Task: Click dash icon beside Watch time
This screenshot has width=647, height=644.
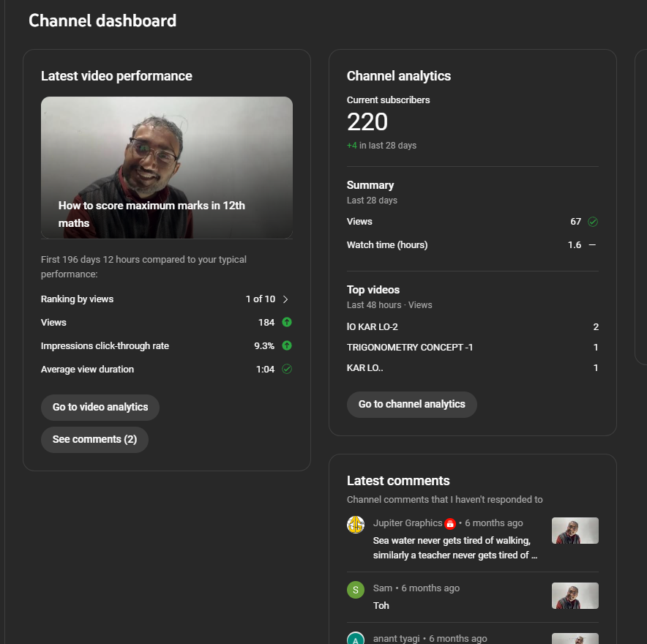Action: pyautogui.click(x=592, y=245)
